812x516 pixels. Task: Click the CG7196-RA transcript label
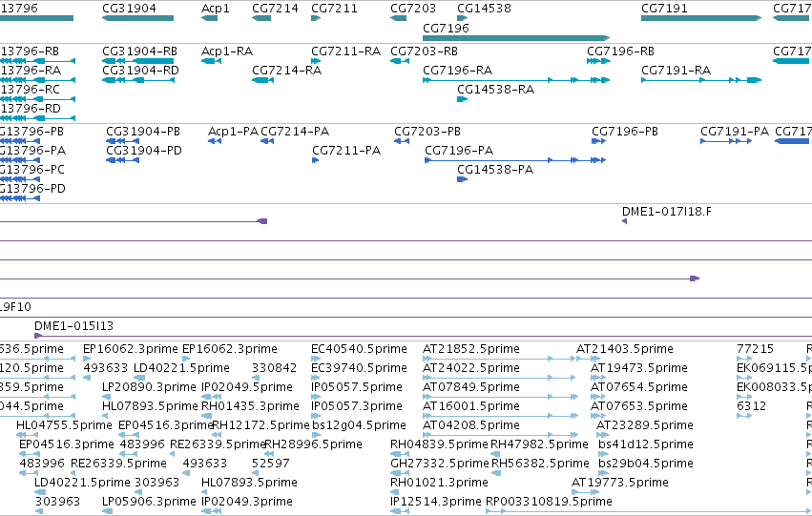coord(458,71)
